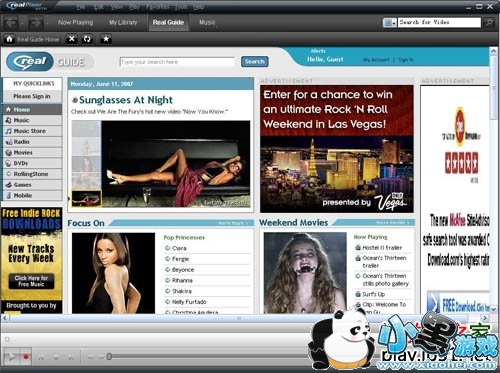Stop playback with the Stop button

coord(56,357)
